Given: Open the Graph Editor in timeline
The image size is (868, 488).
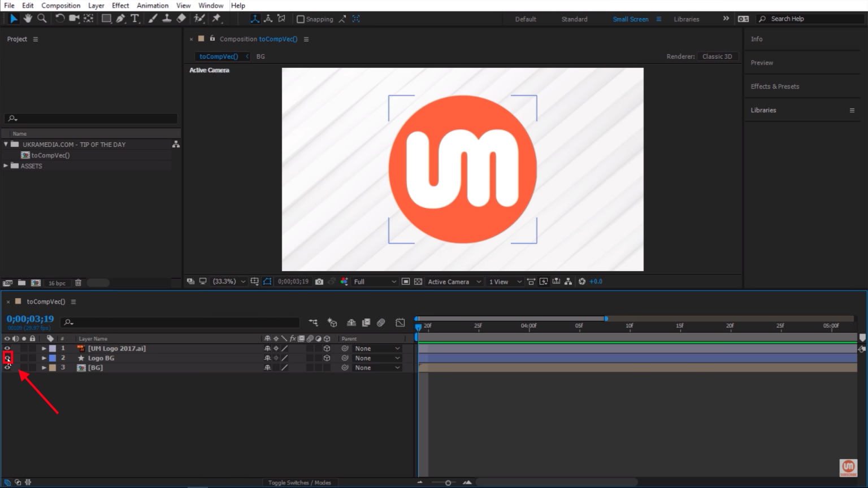Looking at the screenshot, I should [400, 323].
